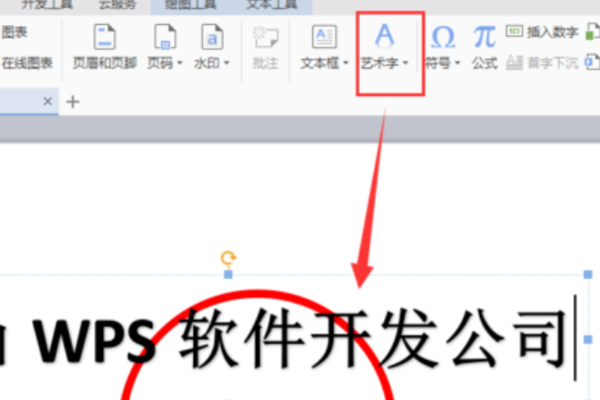
Task: Click the 艺术字 WordArt icon
Action: 384,36
